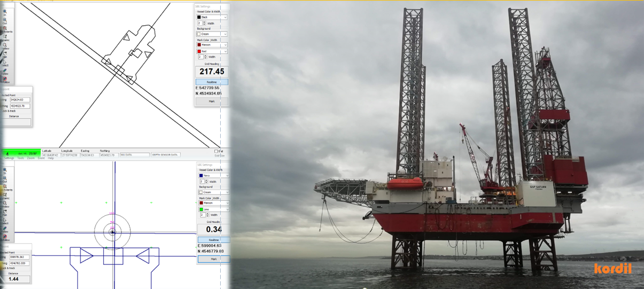Select Dynamic zoom tool in upper window

[5, 38]
